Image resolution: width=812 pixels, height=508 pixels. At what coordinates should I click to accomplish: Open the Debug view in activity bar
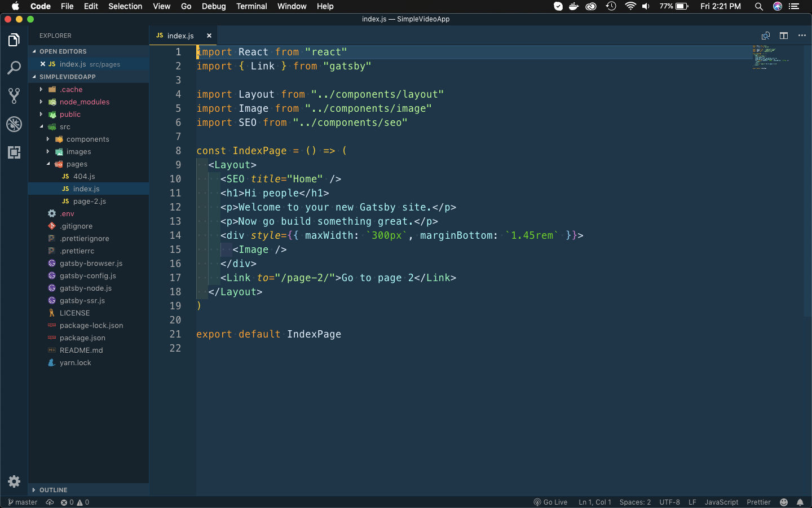[x=14, y=124]
